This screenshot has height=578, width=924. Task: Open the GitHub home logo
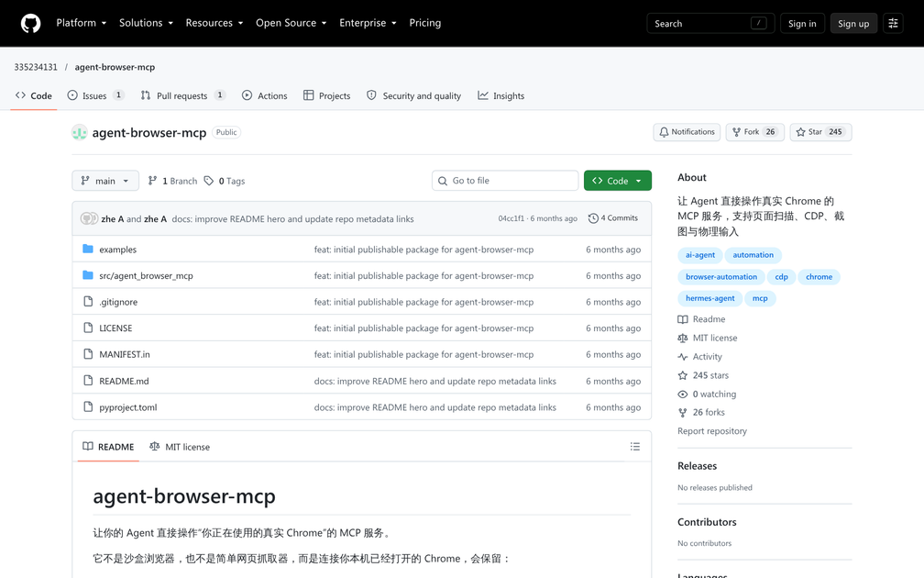(30, 24)
